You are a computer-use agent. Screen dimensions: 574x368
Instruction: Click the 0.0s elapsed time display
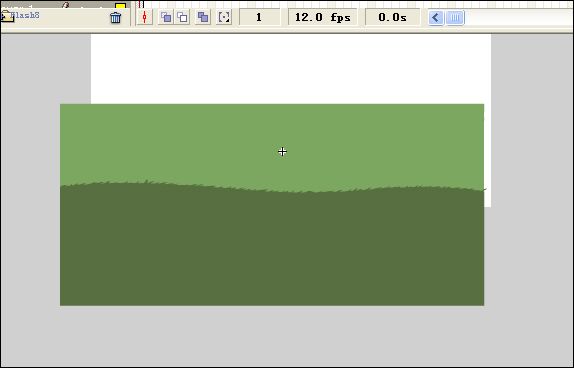click(x=392, y=17)
